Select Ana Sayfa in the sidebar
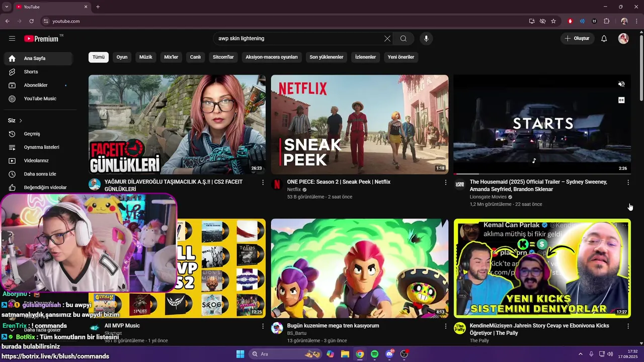This screenshot has width=644, height=362. [38, 58]
